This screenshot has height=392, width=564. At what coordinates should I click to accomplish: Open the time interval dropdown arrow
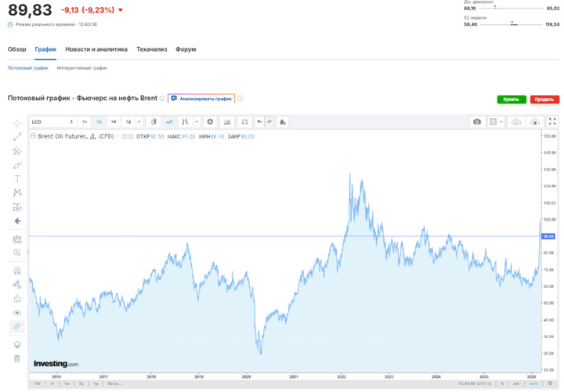click(x=139, y=122)
